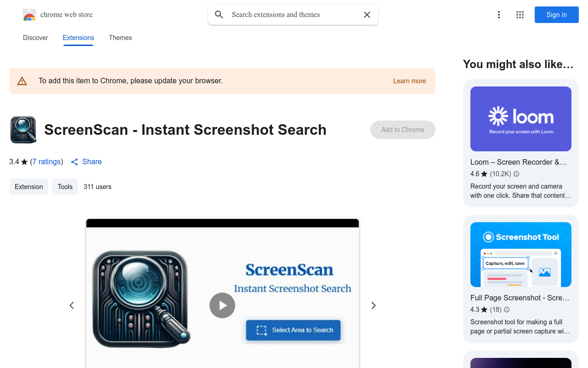Click the star icon beside 4.3
This screenshot has height=368, width=588.
tap(484, 310)
